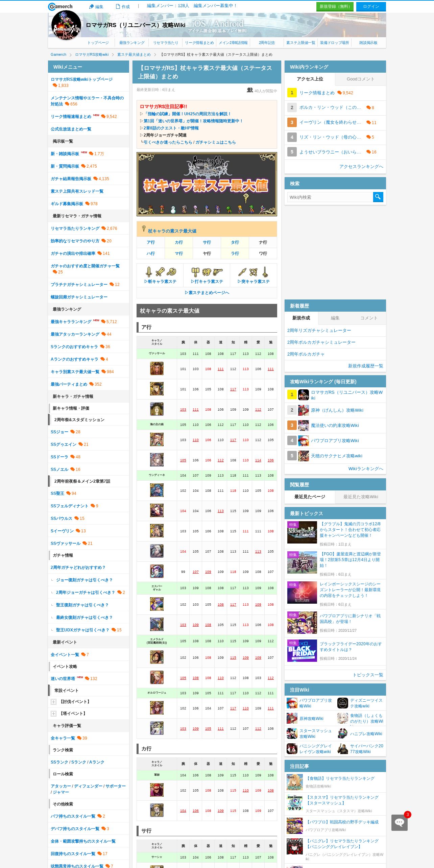Click ロマサガRS wiki icon in ranking list
434x868 pixels.
coord(303,395)
